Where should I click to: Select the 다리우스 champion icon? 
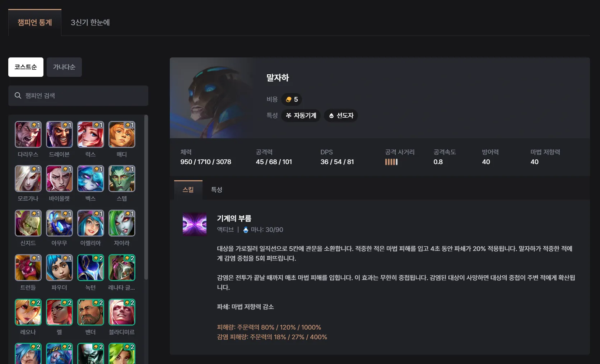point(28,134)
